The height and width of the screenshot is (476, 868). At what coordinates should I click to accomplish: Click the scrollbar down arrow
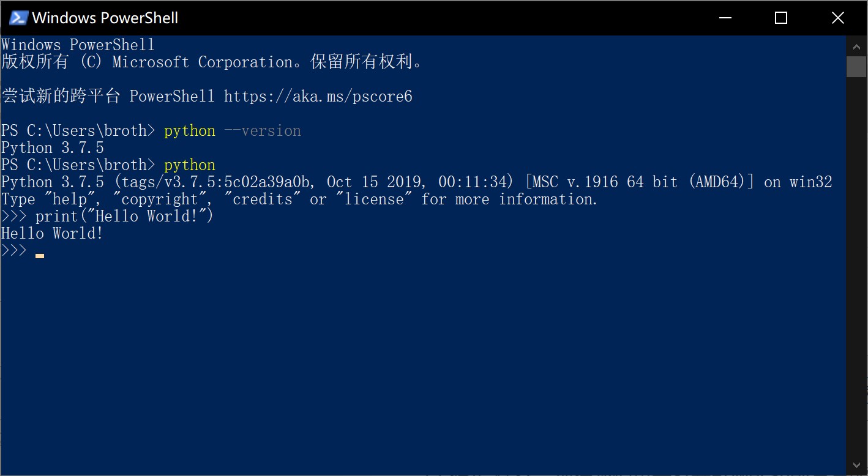coord(857,465)
